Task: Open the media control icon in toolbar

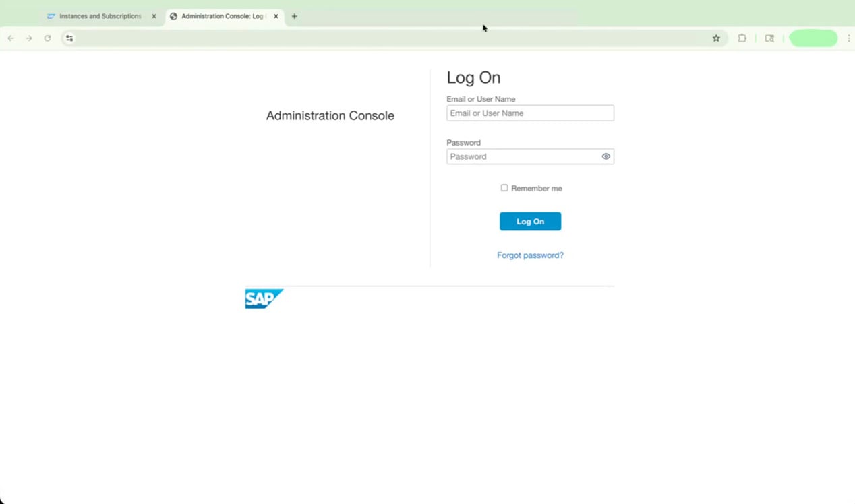Action: pyautogui.click(x=769, y=38)
